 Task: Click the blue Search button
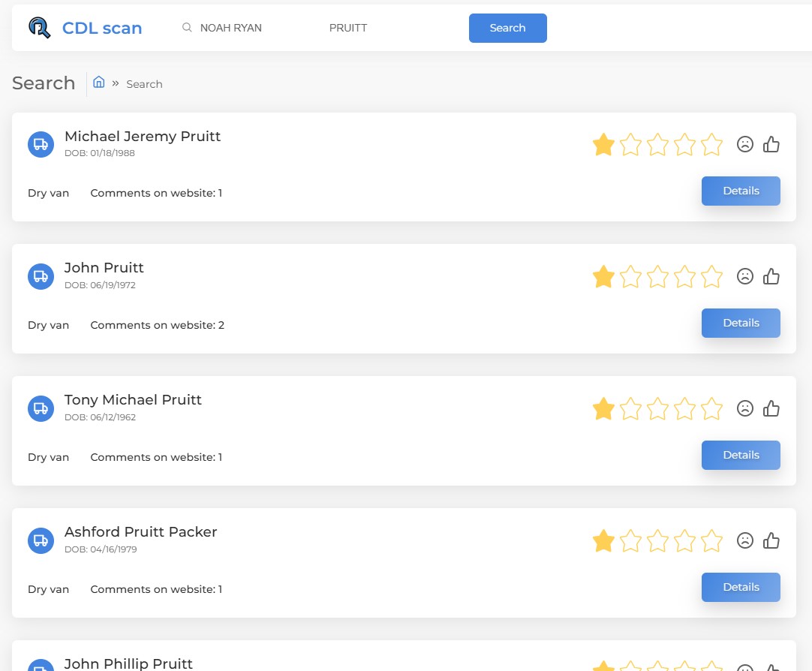pos(507,28)
